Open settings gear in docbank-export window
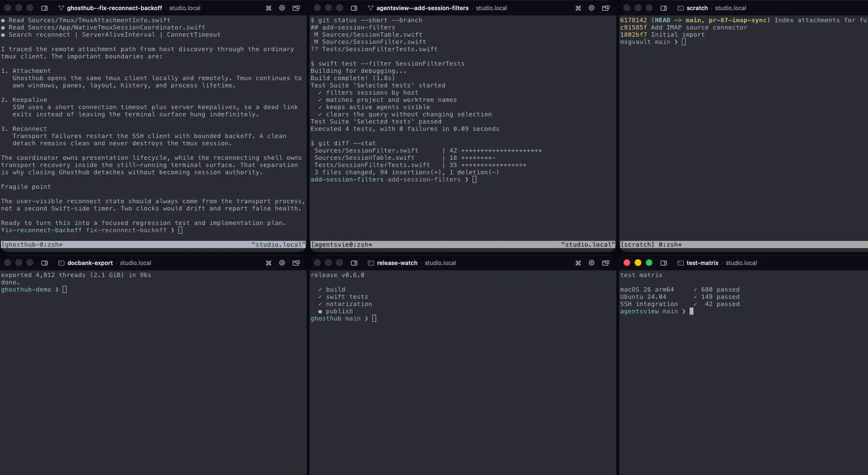The width and height of the screenshot is (868, 475). [x=282, y=263]
